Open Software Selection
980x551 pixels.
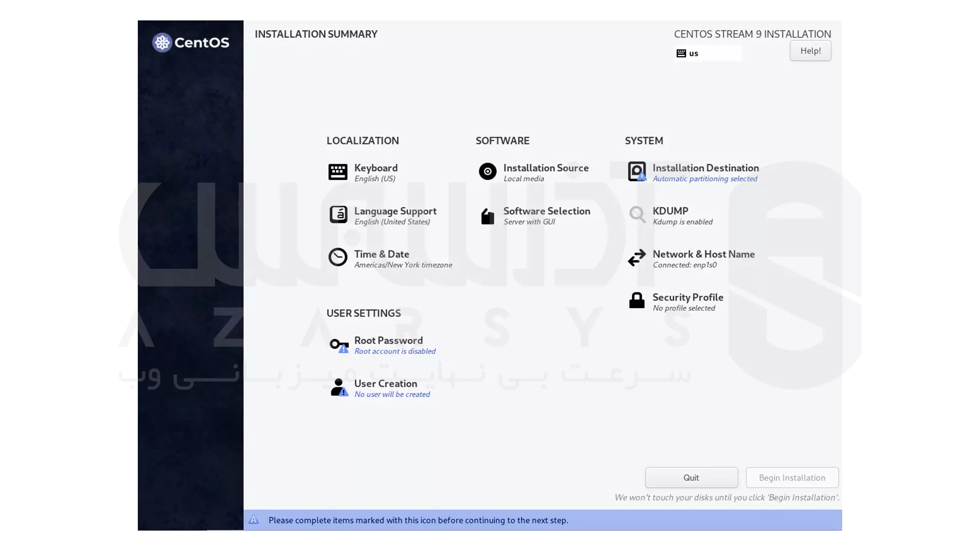534,215
